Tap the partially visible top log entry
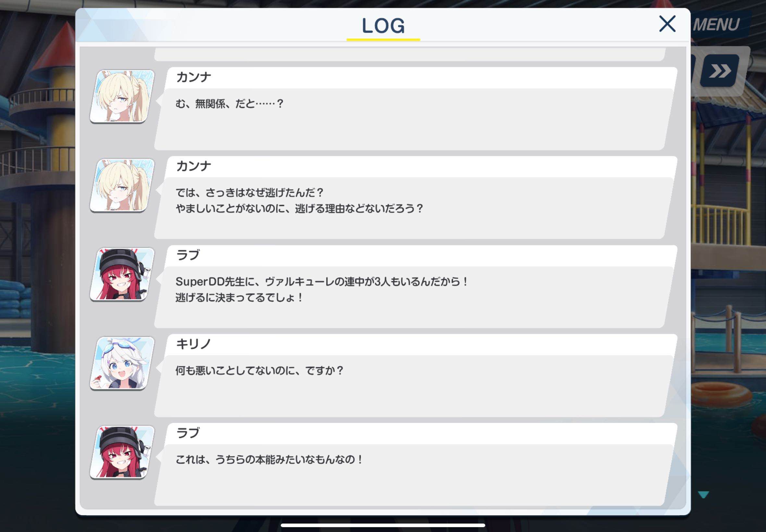This screenshot has width=766, height=532. pos(410,54)
